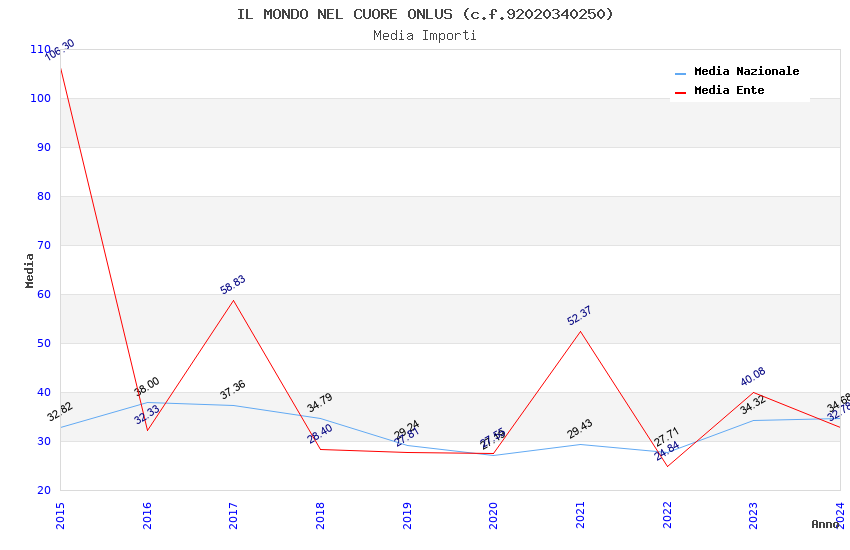The height and width of the screenshot is (550, 850).
Task: Click the 2020 x-axis year label
Action: pos(493,516)
